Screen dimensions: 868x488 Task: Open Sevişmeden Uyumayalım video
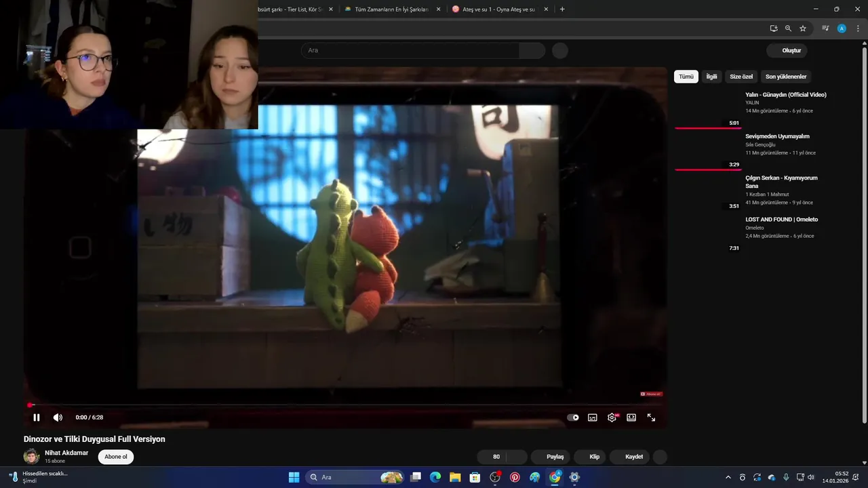[x=777, y=136]
